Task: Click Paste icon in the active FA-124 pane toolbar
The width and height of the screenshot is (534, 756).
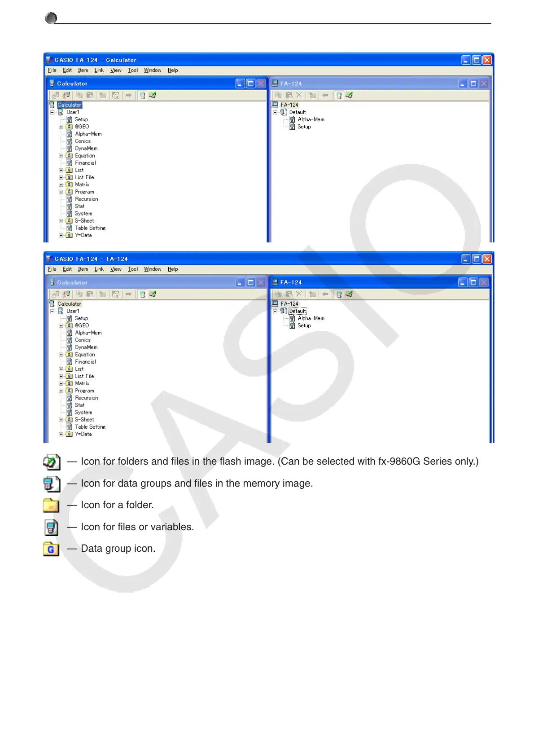Action: [289, 294]
